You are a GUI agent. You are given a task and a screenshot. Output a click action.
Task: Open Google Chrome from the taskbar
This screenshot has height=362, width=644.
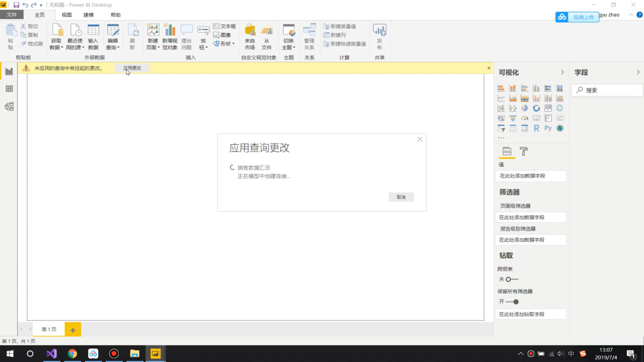coord(72,353)
